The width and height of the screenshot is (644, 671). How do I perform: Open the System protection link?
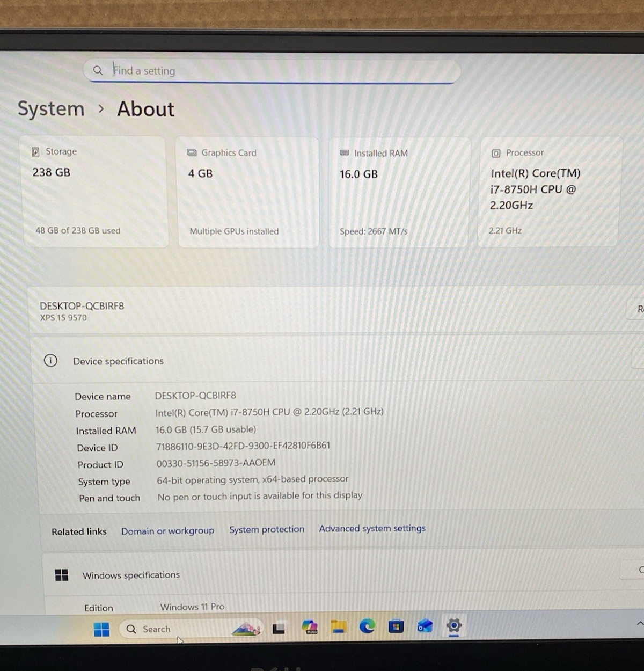coord(267,529)
